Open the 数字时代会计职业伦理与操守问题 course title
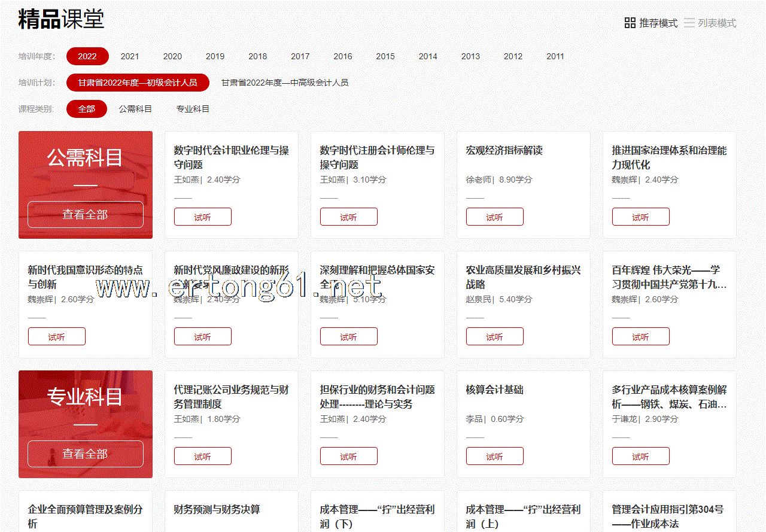This screenshot has height=532, width=766. click(231, 157)
